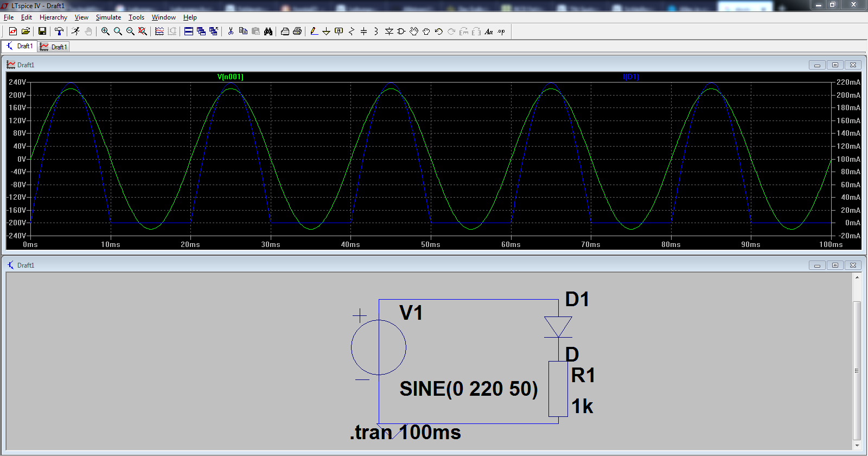Image resolution: width=868 pixels, height=456 pixels.
Task: Click the Undo arrow icon
Action: coord(439,31)
